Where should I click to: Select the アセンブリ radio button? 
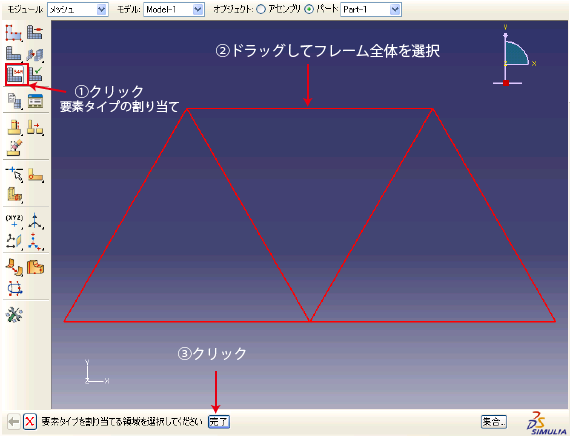[261, 9]
